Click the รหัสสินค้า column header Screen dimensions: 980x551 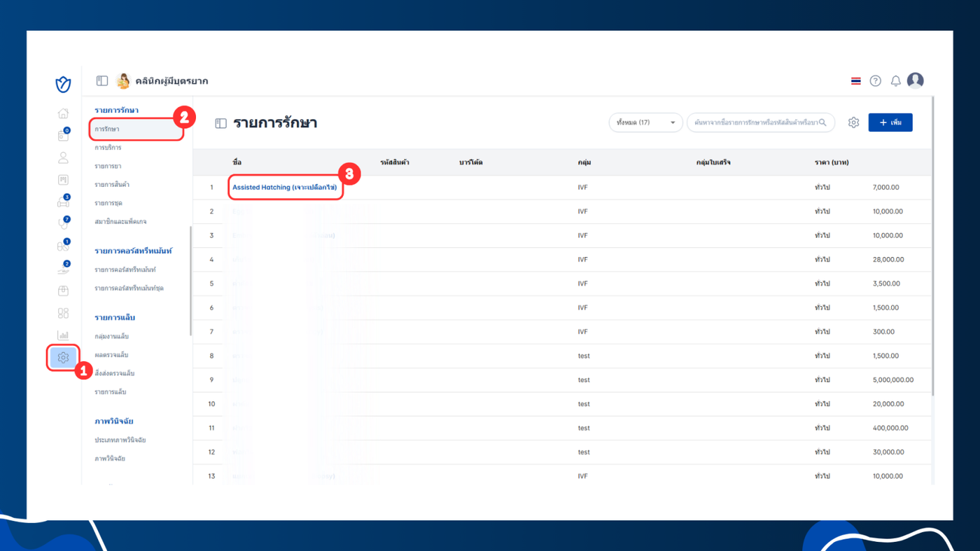pyautogui.click(x=395, y=162)
